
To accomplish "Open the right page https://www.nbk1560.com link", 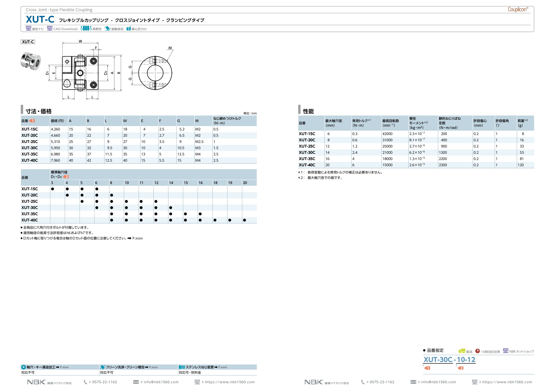I will point(507,382).
